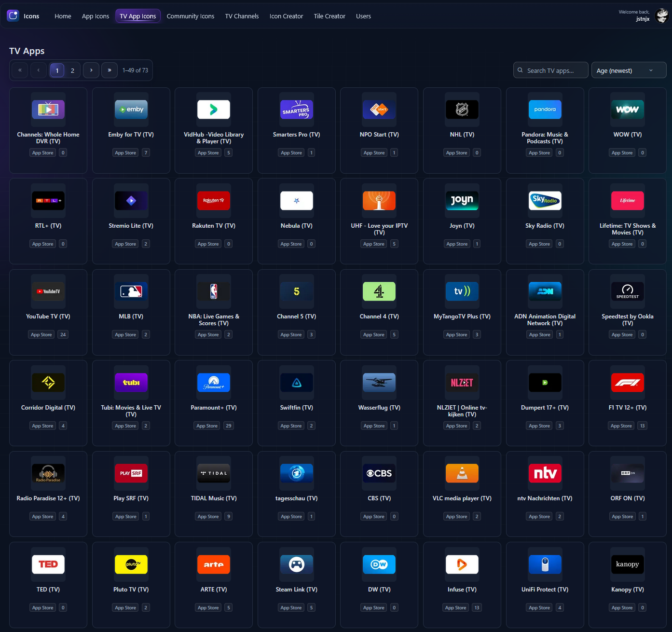Open the TED app icon

pos(48,564)
